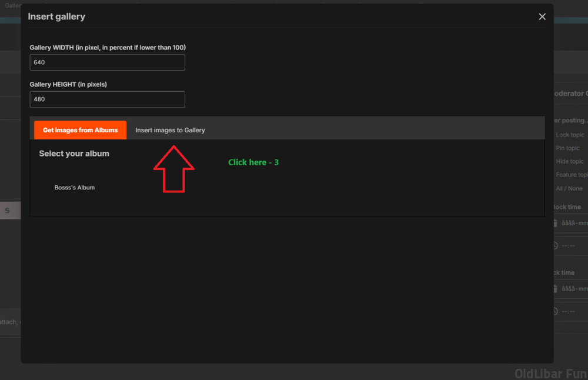The image size is (588, 380).
Task: Click the first lock time date field
Action: (574, 223)
